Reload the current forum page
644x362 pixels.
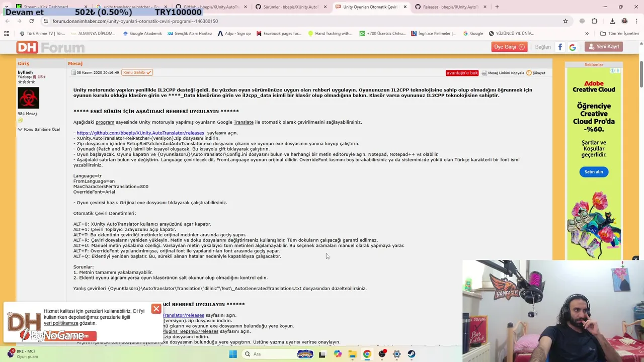click(31, 21)
